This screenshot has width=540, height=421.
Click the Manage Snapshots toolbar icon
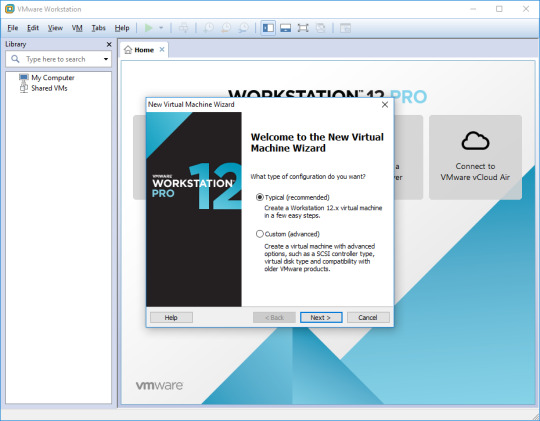243,28
